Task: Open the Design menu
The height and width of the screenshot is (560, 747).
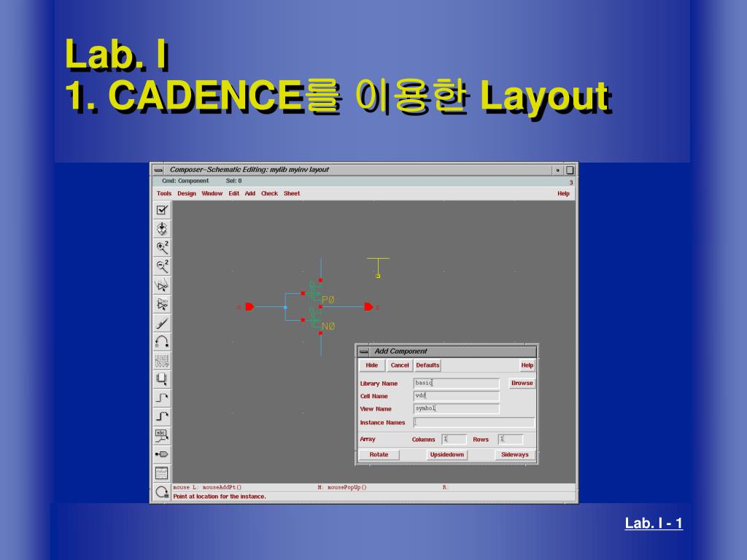Action: (x=187, y=193)
